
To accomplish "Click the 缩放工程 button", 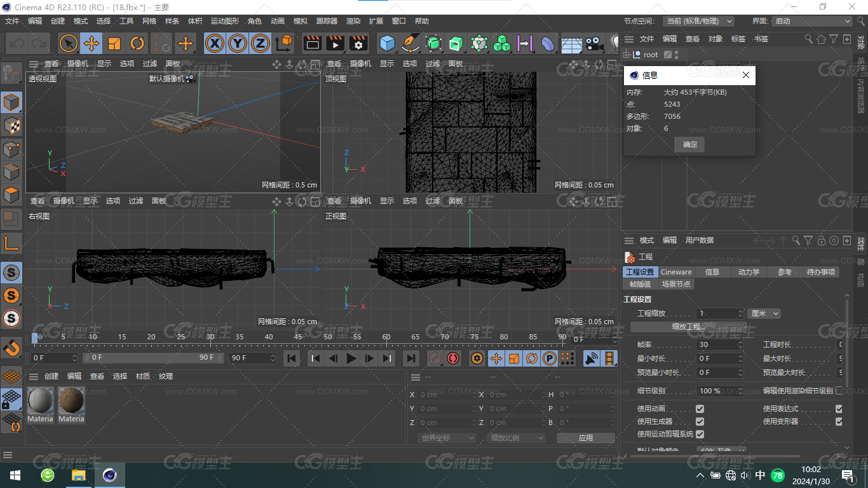I will click(x=689, y=327).
